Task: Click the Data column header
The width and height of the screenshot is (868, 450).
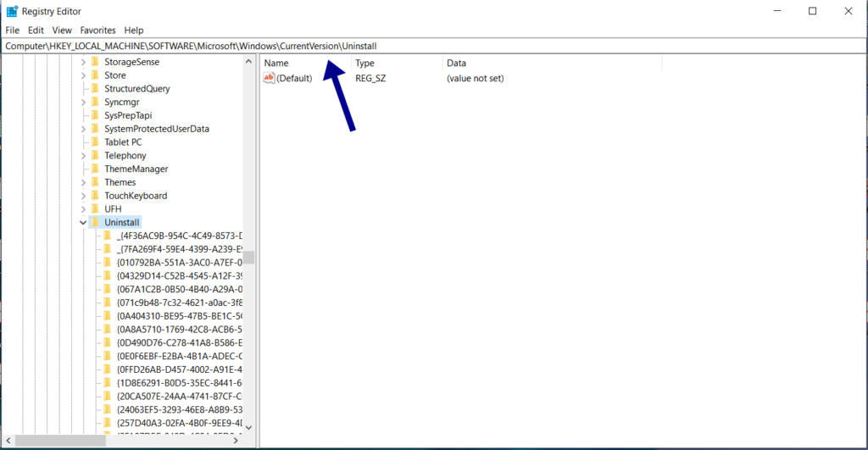Action: [x=456, y=64]
